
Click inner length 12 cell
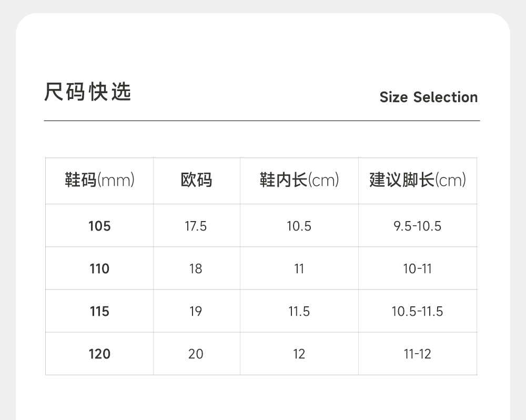(299, 354)
